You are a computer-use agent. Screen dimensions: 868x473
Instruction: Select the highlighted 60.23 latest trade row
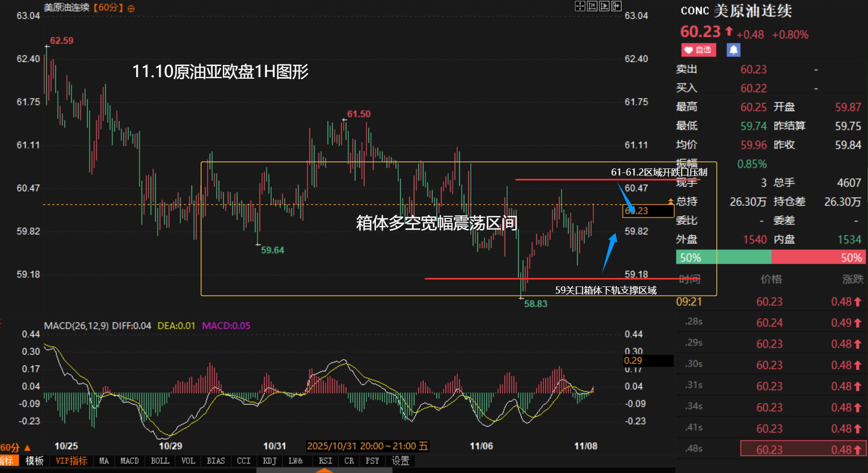(803, 449)
